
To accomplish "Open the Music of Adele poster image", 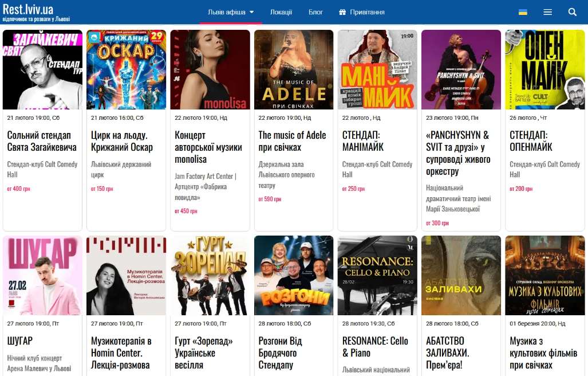I will [294, 70].
